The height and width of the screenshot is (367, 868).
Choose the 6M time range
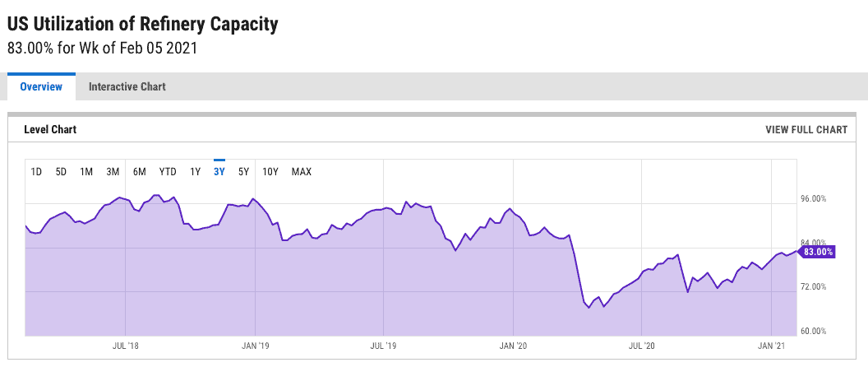[140, 172]
